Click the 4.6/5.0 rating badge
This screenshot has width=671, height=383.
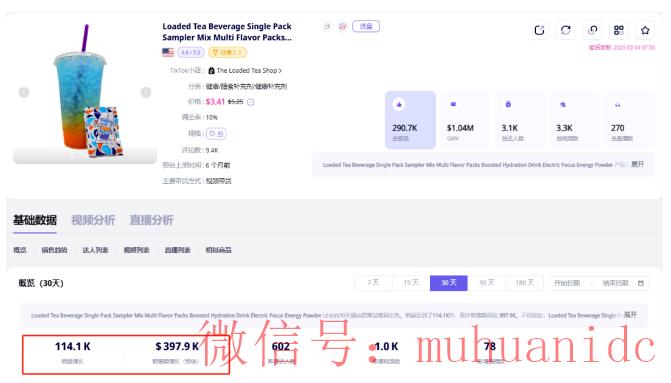tap(191, 52)
